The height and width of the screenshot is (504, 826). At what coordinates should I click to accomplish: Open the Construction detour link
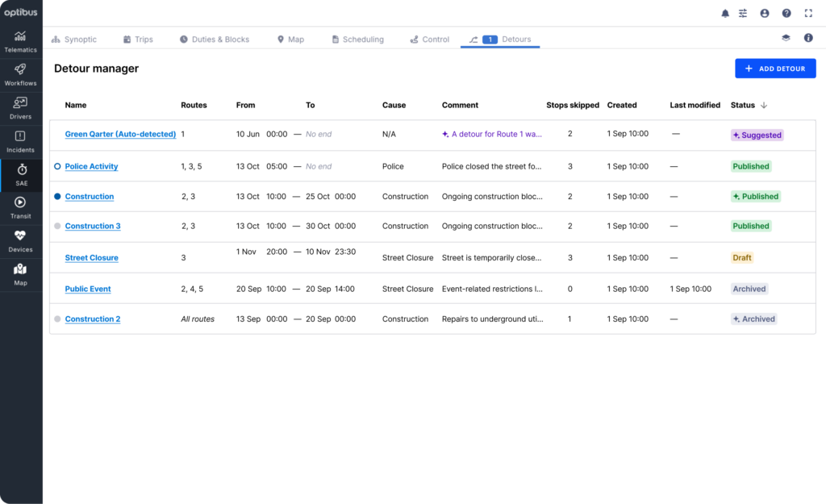pyautogui.click(x=89, y=196)
